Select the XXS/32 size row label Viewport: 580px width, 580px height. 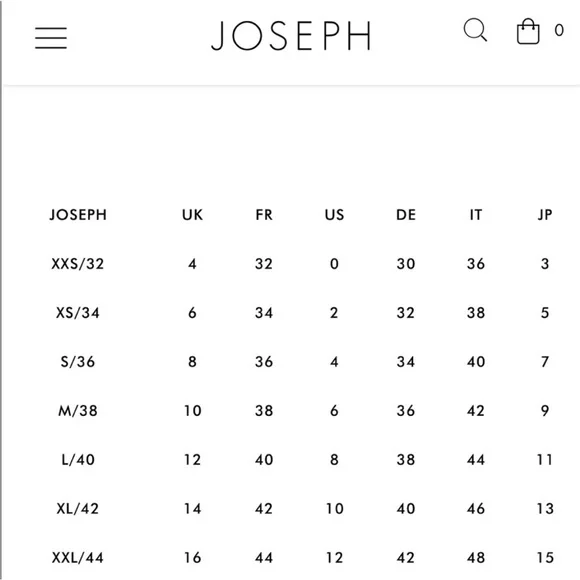point(78,264)
